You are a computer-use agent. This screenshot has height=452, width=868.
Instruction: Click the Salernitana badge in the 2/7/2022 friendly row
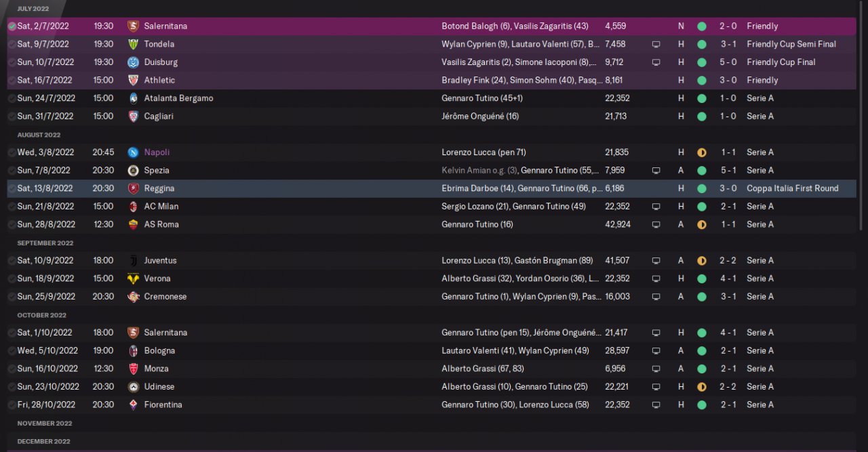pyautogui.click(x=133, y=26)
